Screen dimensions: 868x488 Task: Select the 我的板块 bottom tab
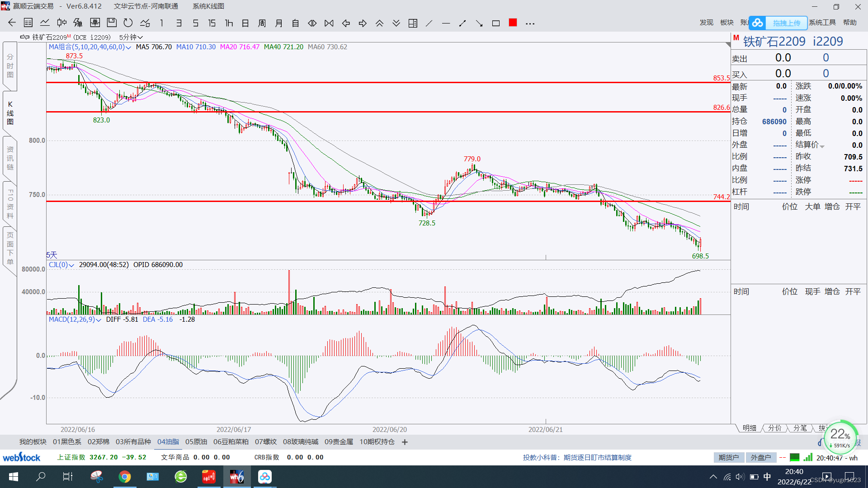point(33,442)
